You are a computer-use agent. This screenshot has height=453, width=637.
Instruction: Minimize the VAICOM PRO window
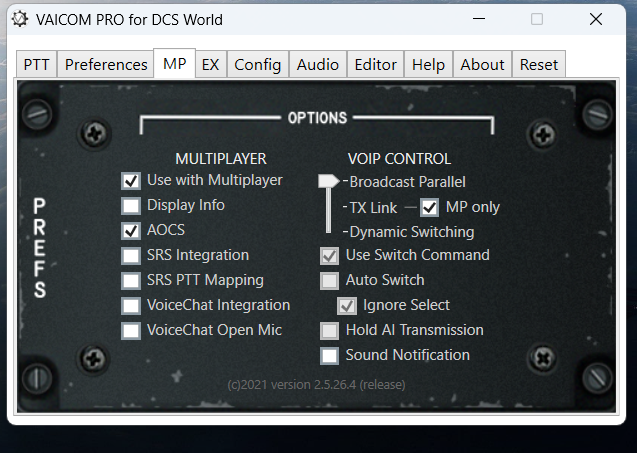479,19
